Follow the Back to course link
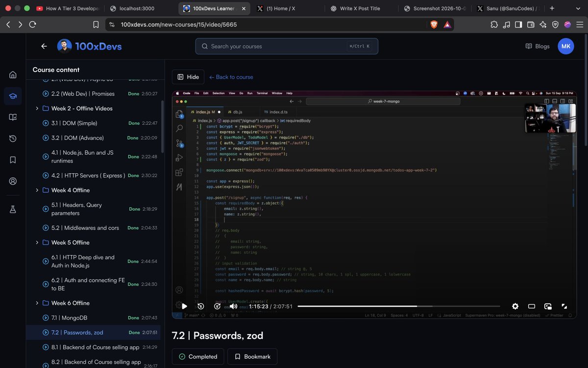The image size is (588, 368). tap(231, 77)
